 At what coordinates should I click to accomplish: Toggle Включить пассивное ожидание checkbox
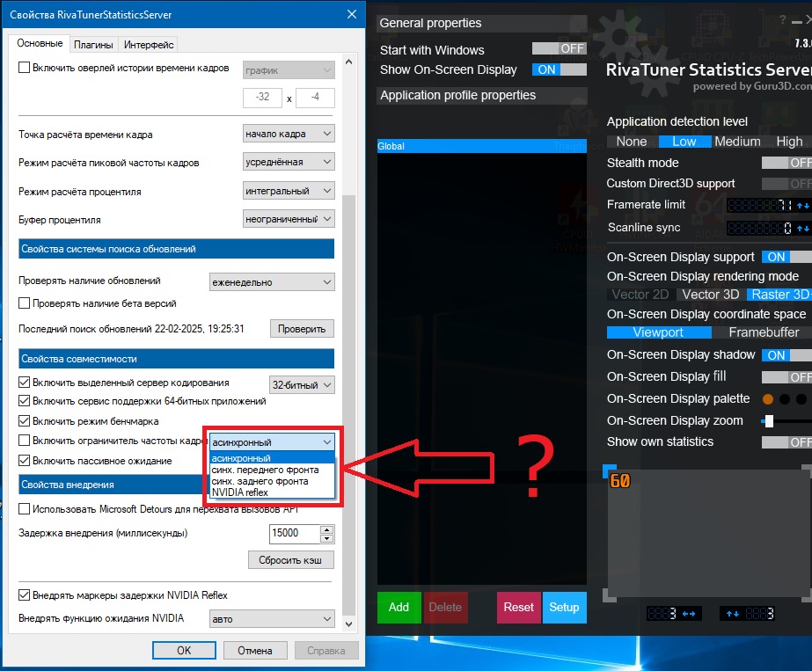tap(24, 460)
